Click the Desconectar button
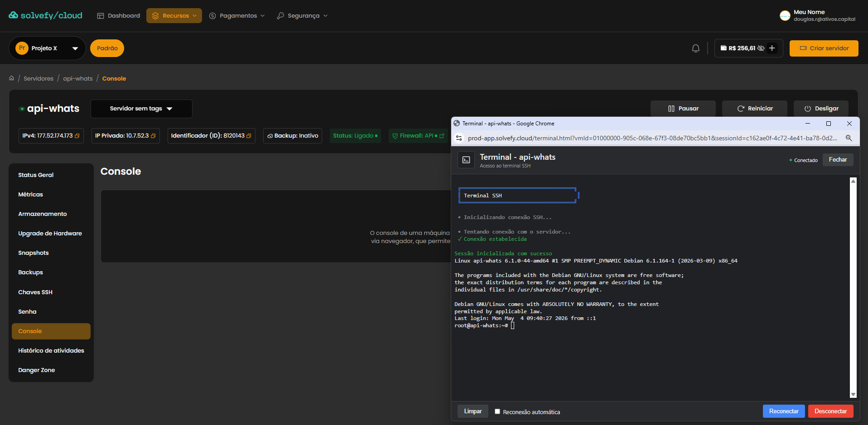 pyautogui.click(x=830, y=411)
